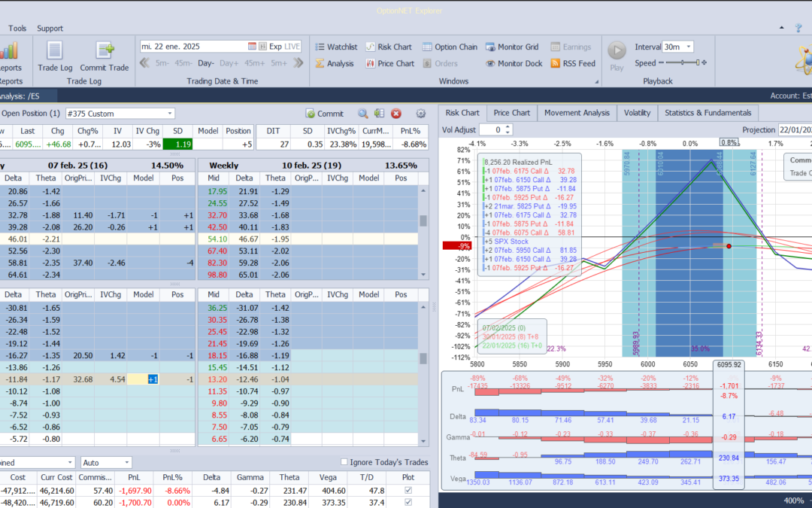Switch to the Volatility tab

[x=637, y=112]
